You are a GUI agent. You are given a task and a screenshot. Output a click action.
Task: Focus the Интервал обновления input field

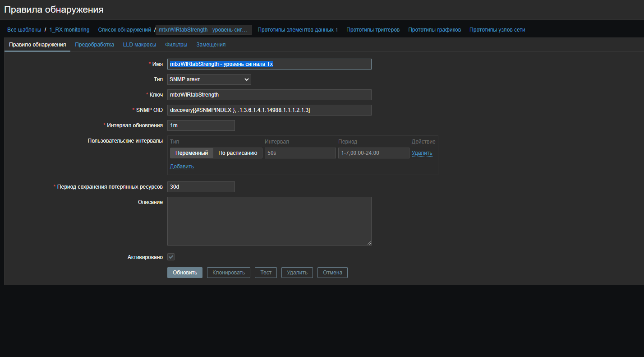(201, 125)
